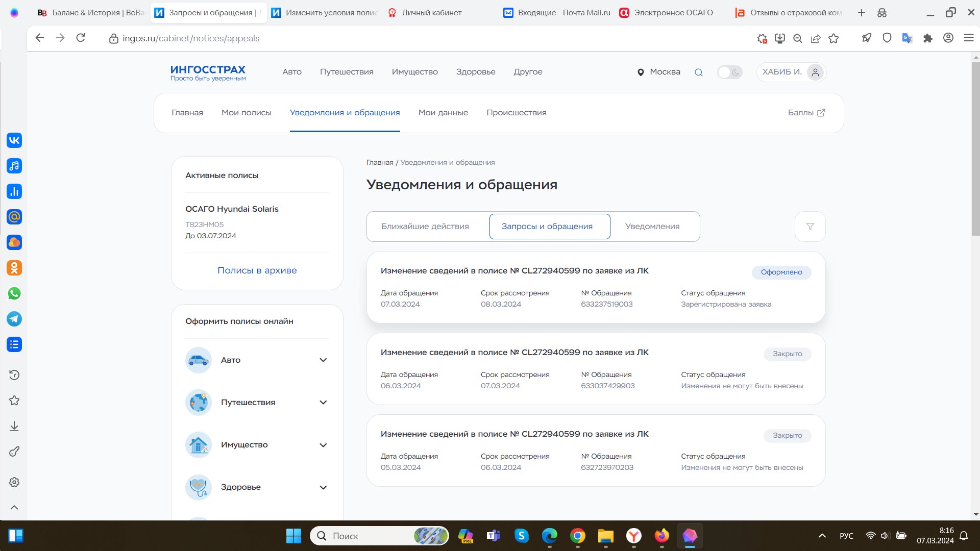This screenshot has width=980, height=551.
Task: Toggle the dark theme switch
Action: [729, 72]
